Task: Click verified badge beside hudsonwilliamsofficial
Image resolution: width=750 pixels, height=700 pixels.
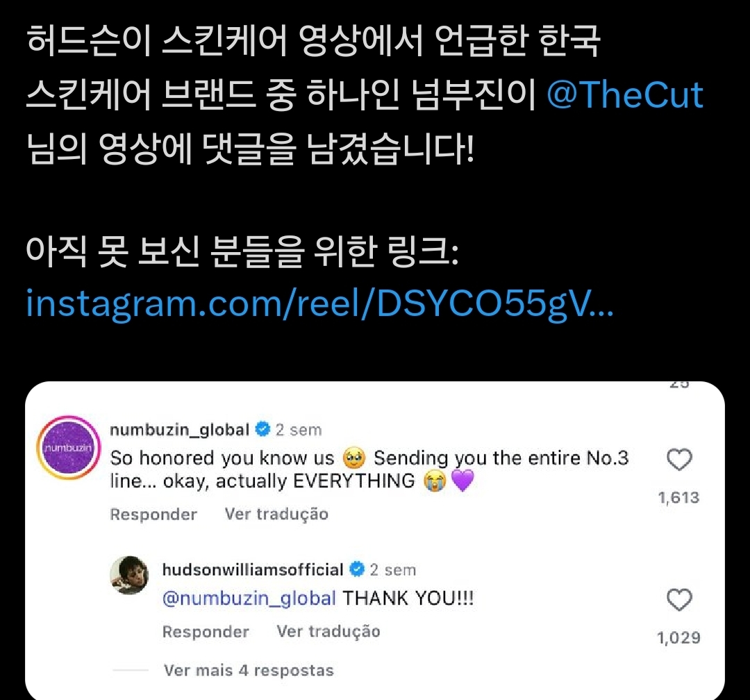Action: pyautogui.click(x=356, y=570)
